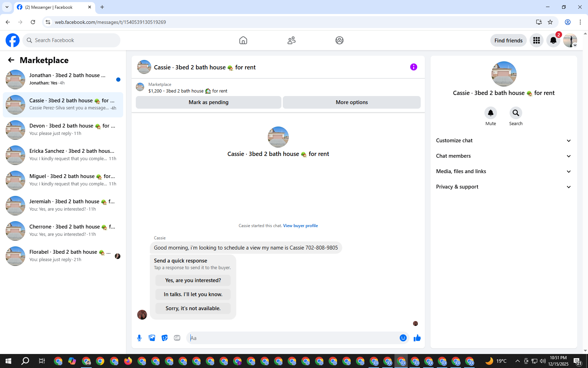The image size is (588, 368).
Task: Open the account profile picture menu
Action: (570, 40)
